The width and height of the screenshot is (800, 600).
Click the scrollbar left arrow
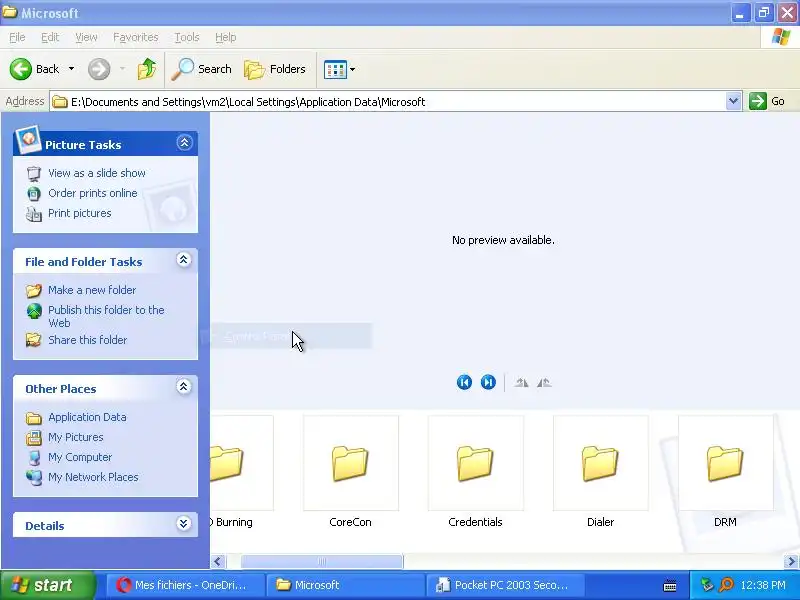click(218, 561)
